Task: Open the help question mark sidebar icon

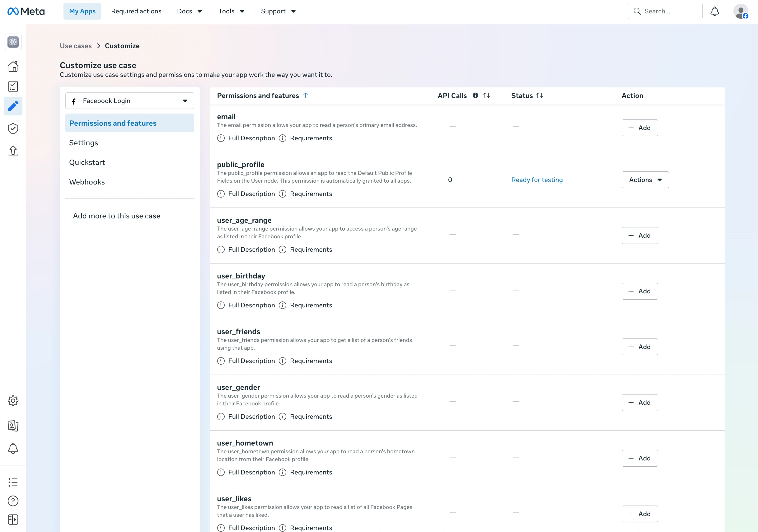Action: tap(13, 501)
